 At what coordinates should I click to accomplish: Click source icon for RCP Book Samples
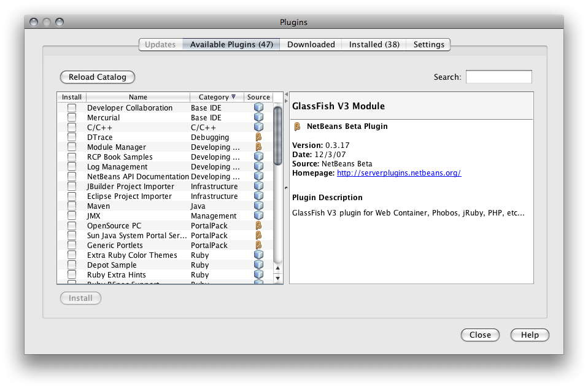tap(258, 157)
